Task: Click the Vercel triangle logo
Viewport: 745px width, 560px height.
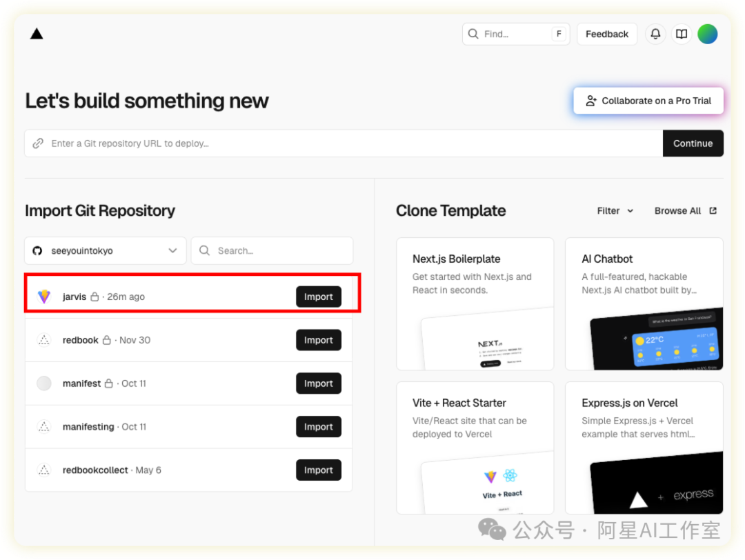Action: 37,34
